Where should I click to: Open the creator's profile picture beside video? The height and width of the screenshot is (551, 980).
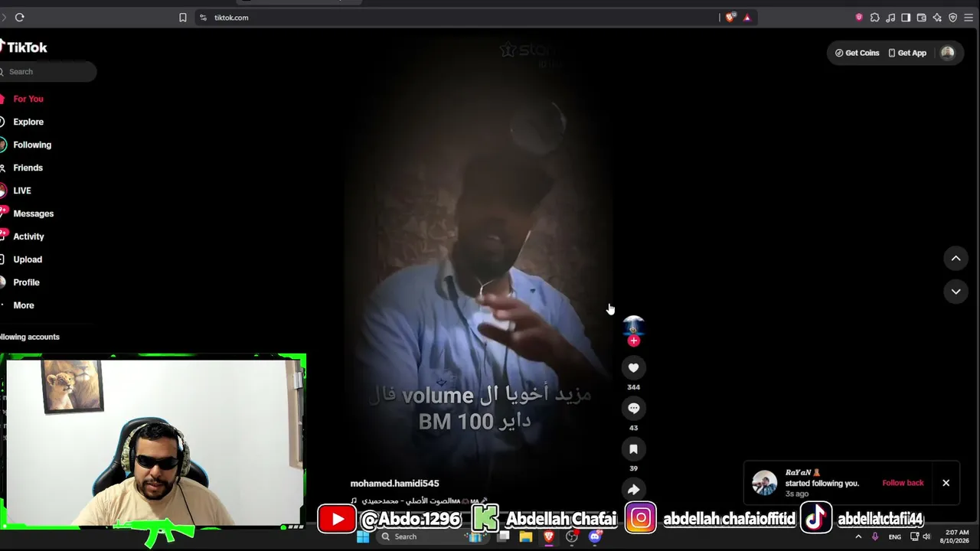click(x=633, y=327)
